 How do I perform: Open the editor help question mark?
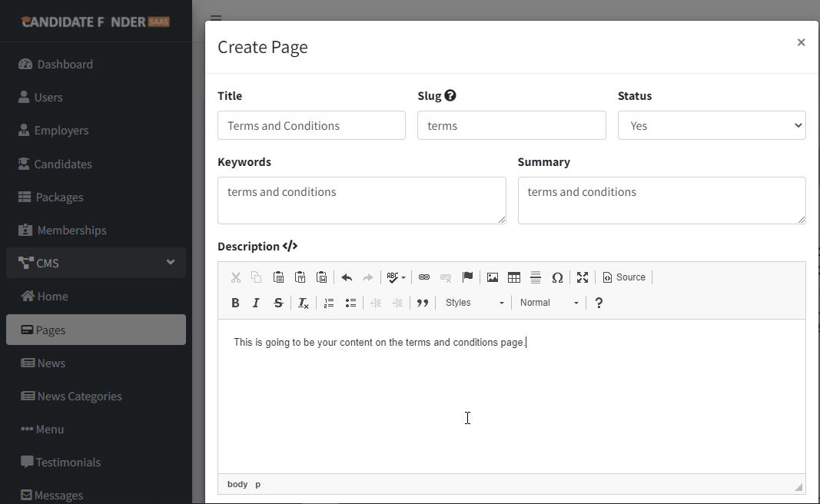599,303
